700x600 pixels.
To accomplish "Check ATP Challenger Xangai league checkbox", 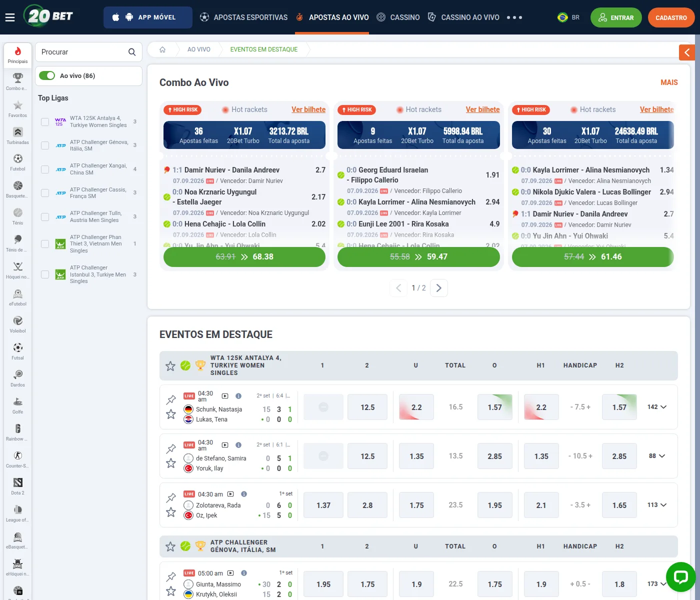I will pos(45,169).
